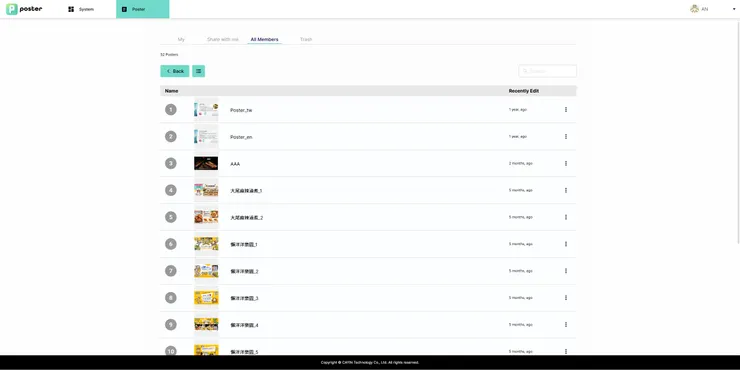Switch to the Share with me tab
The height and width of the screenshot is (370, 740).
(223, 39)
